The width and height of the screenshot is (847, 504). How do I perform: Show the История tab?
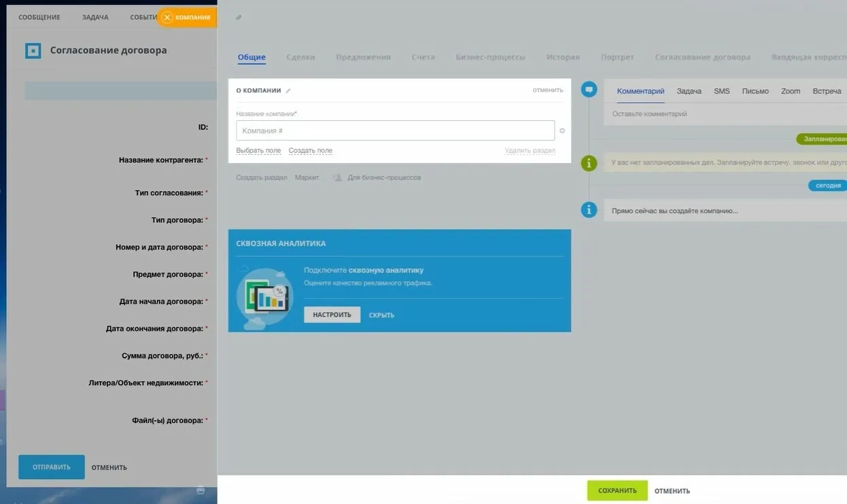click(563, 57)
